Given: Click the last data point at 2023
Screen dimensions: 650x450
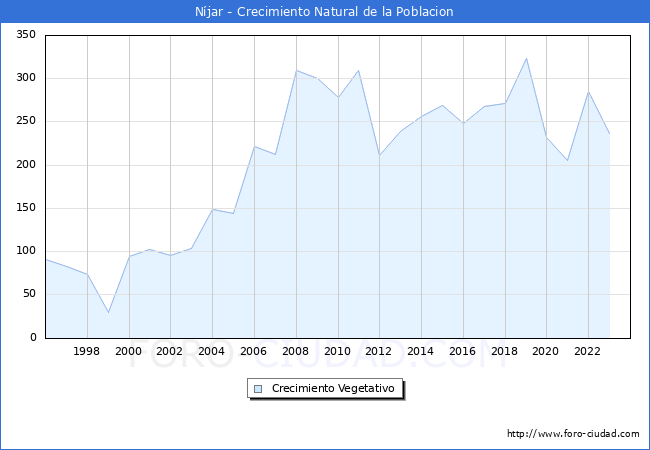Looking at the screenshot, I should click(x=609, y=134).
